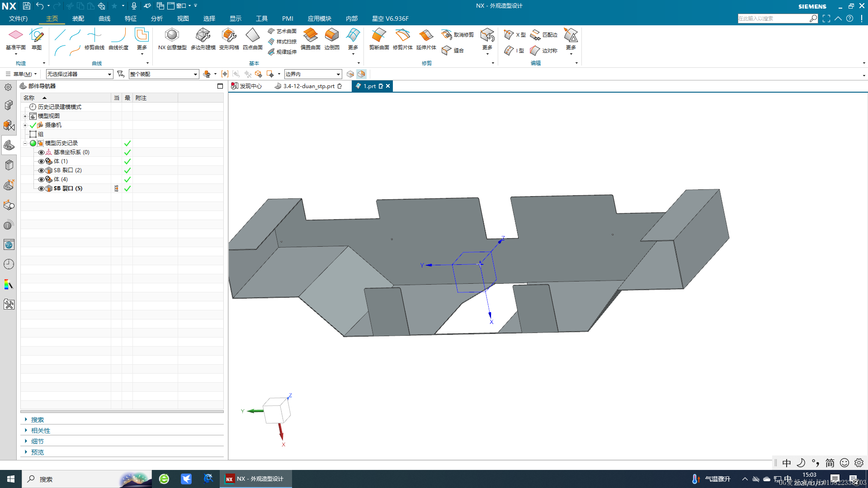
Task: Save the part with the Save icon
Action: pyautogui.click(x=27, y=6)
